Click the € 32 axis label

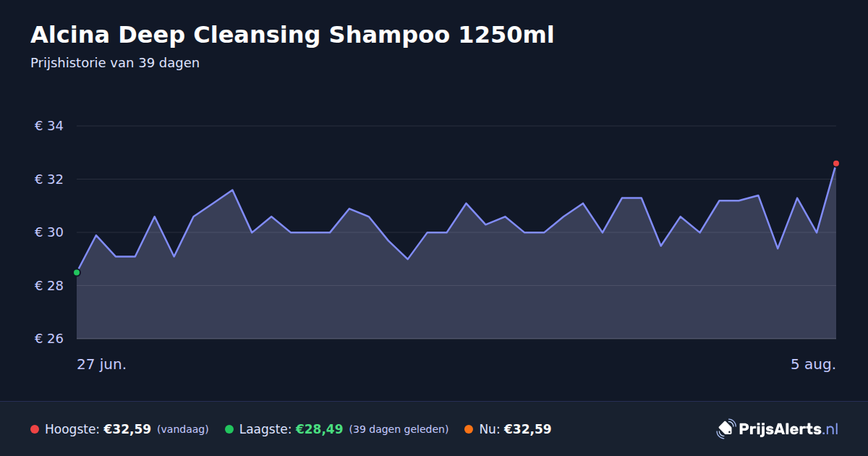tap(49, 180)
